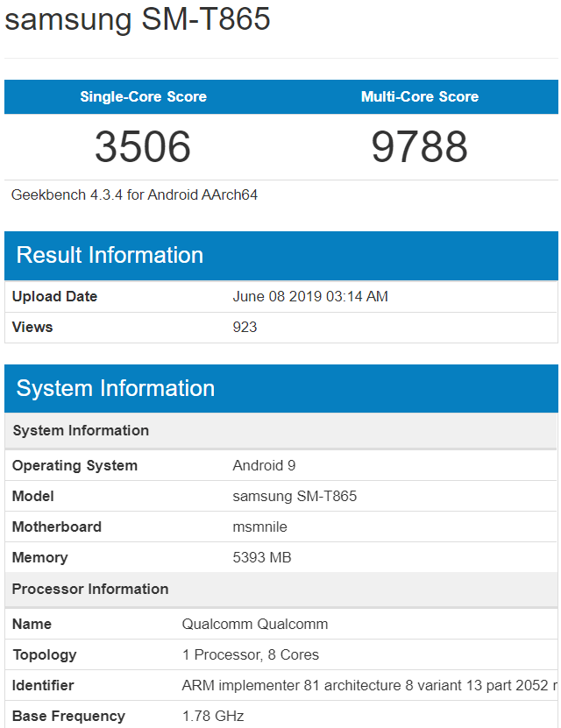Select Geekbench 4.3.4 for Android AArch64 text
This screenshot has width=561, height=728.
coord(134,194)
